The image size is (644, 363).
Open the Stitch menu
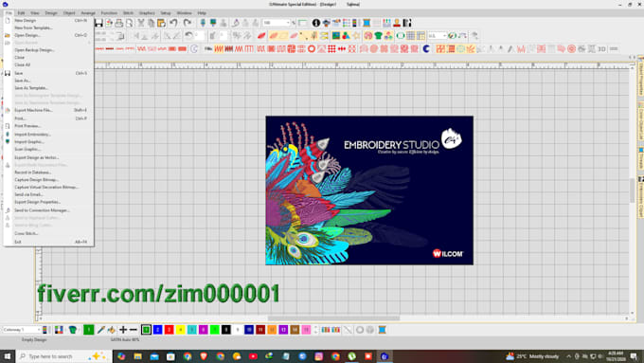point(128,12)
